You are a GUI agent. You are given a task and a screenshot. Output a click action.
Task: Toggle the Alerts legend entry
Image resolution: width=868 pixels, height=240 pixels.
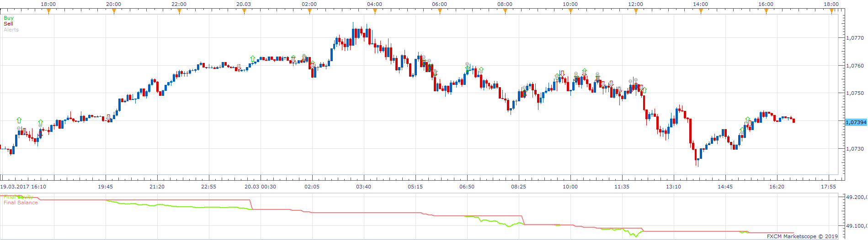(x=11, y=30)
